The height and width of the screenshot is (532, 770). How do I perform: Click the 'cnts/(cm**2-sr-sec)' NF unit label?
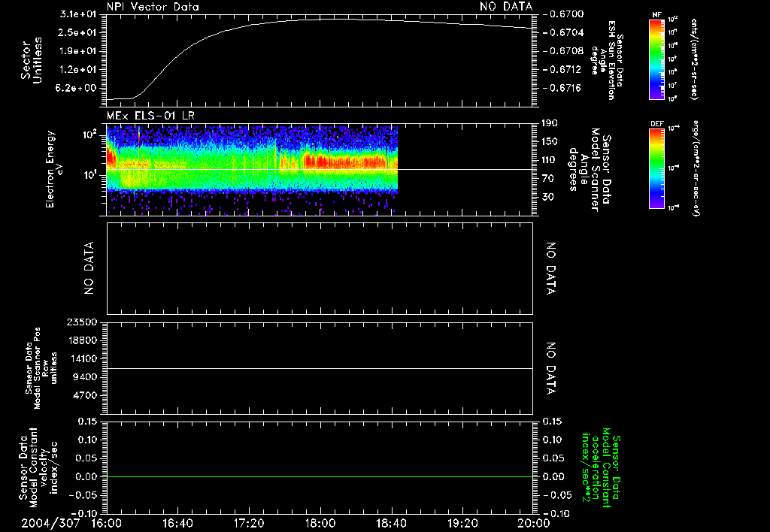tap(694, 59)
